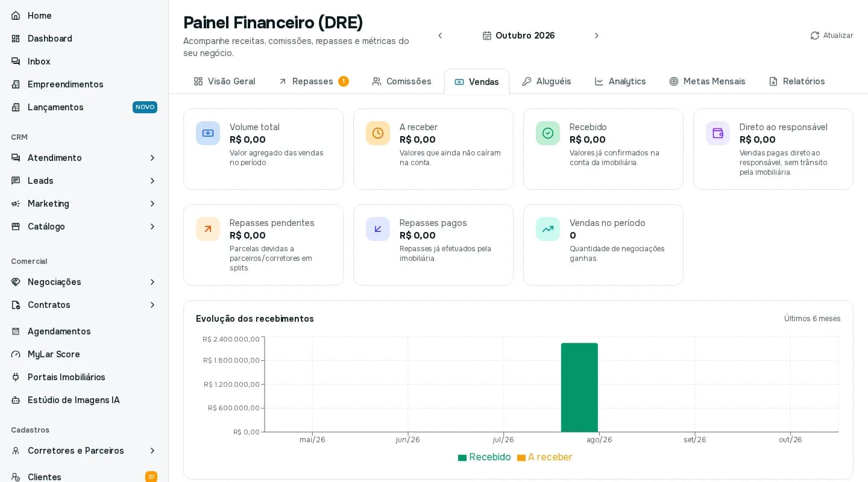The image size is (868, 482).
Task: Click the Inbox chat icon in sidebar
Action: click(16, 61)
